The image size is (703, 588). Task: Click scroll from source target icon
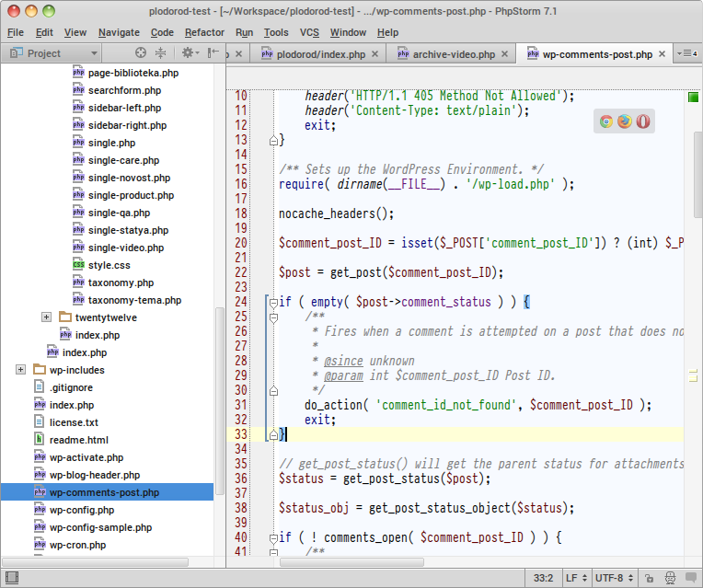141,53
